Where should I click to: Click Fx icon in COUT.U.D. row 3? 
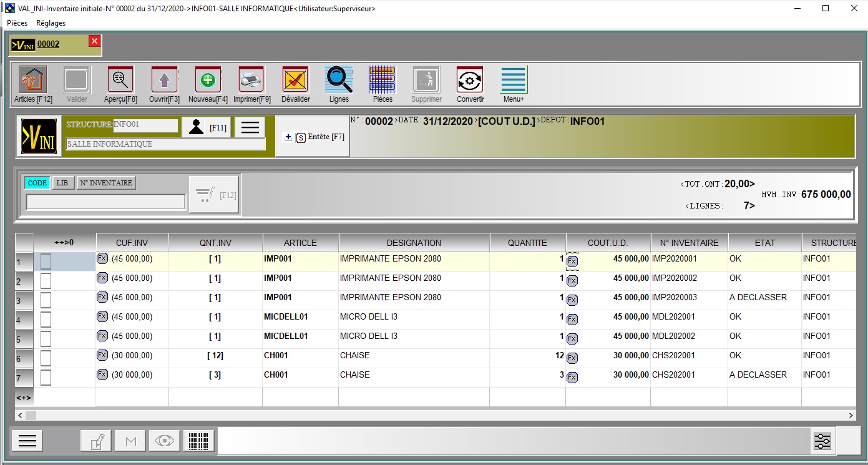(572, 300)
